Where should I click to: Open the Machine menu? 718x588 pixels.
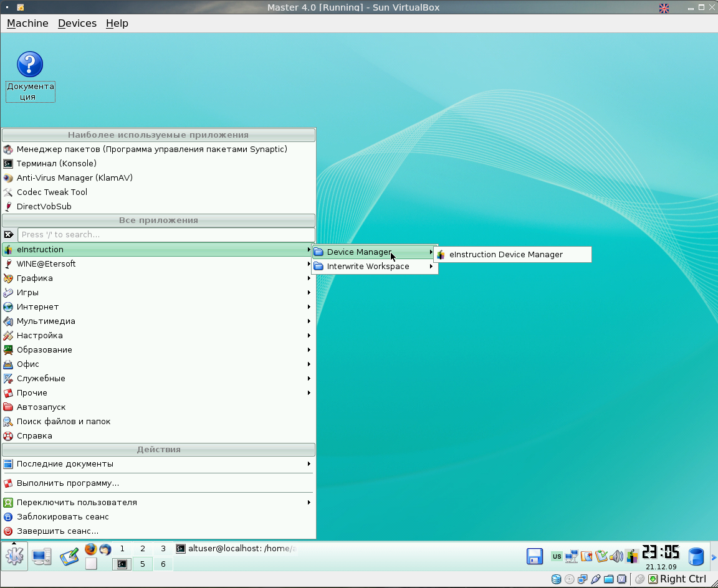27,23
